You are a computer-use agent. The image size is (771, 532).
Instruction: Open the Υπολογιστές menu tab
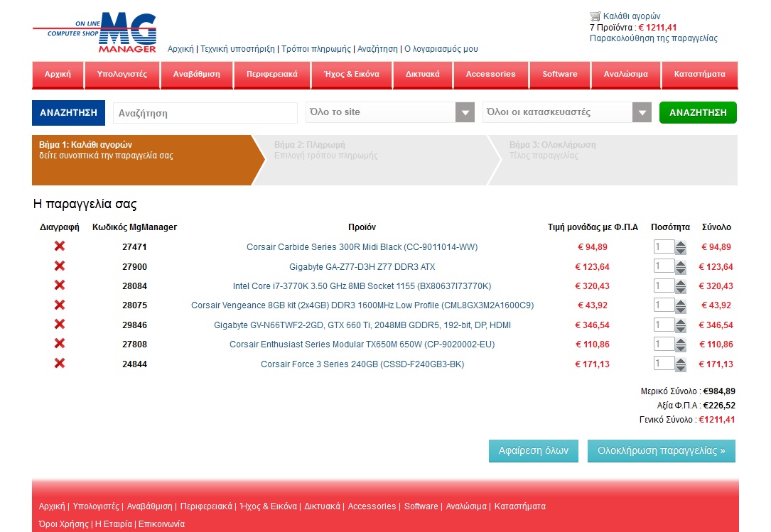tap(122, 75)
